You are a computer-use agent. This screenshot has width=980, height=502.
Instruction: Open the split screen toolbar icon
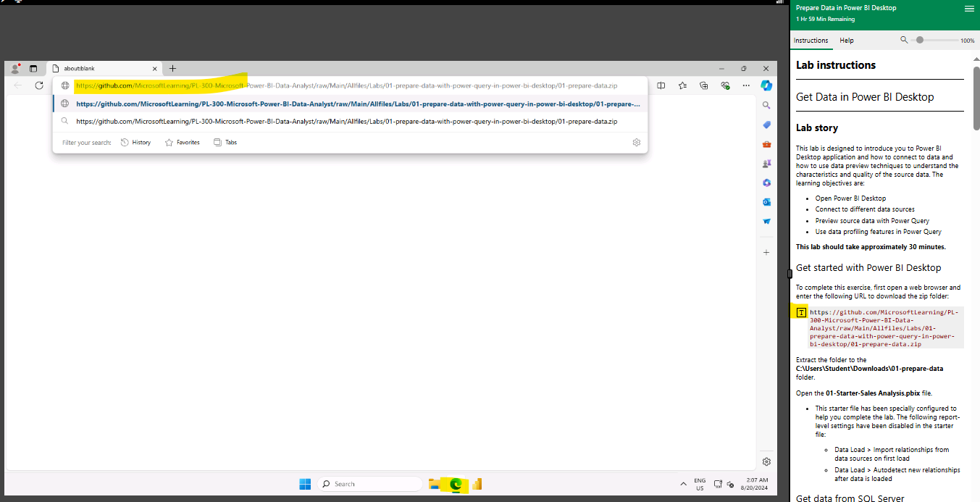click(x=661, y=85)
